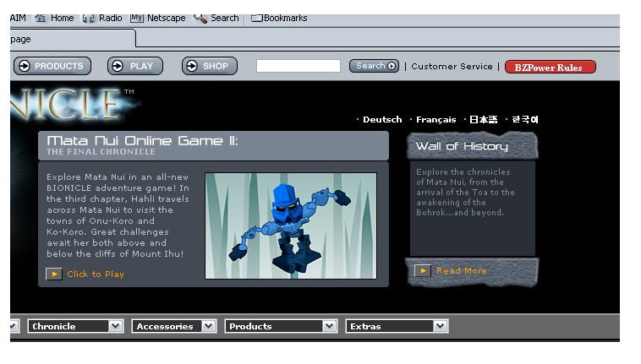The height and width of the screenshot is (364, 641).
Task: Open the partially visible leftmost dropdown arrow
Action: [14, 326]
